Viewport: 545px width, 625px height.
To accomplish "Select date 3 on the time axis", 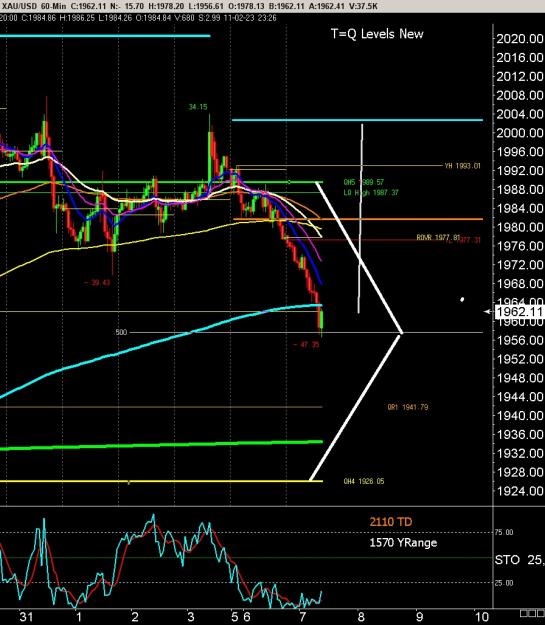I will (x=191, y=617).
